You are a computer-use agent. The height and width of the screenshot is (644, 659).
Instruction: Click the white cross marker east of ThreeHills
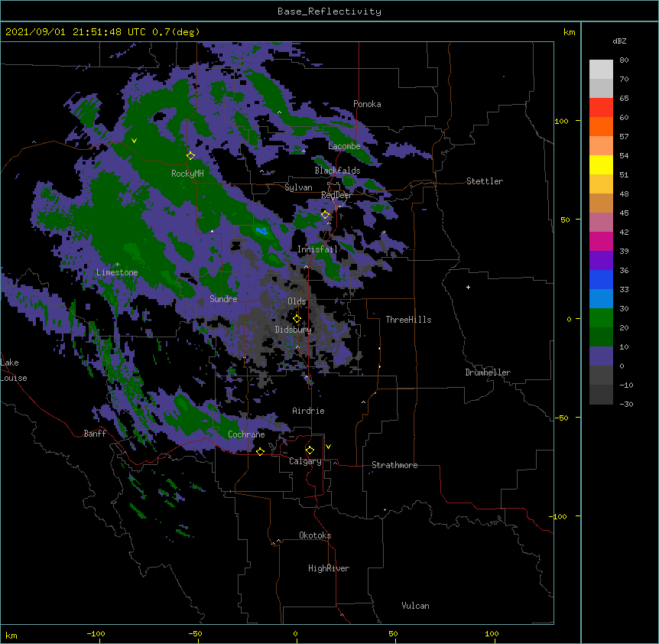[x=468, y=287]
